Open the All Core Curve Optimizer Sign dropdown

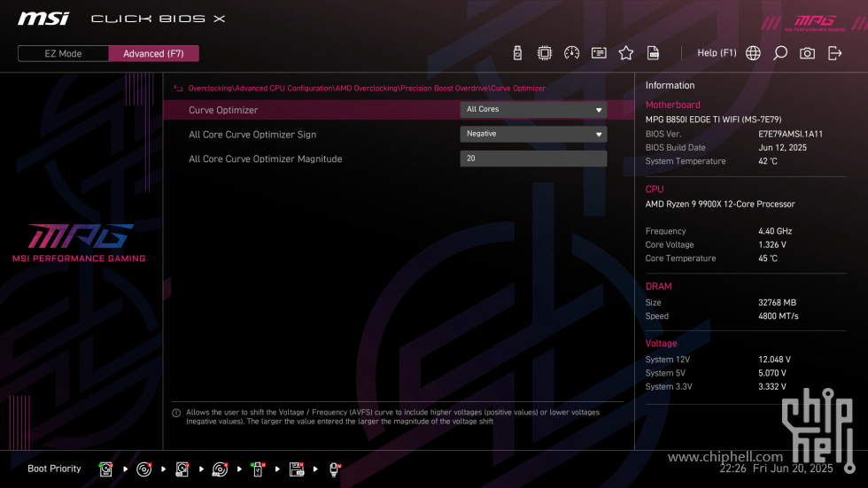533,134
